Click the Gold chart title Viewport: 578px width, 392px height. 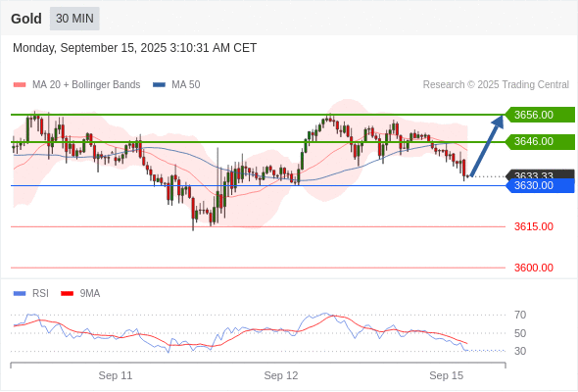click(x=26, y=19)
